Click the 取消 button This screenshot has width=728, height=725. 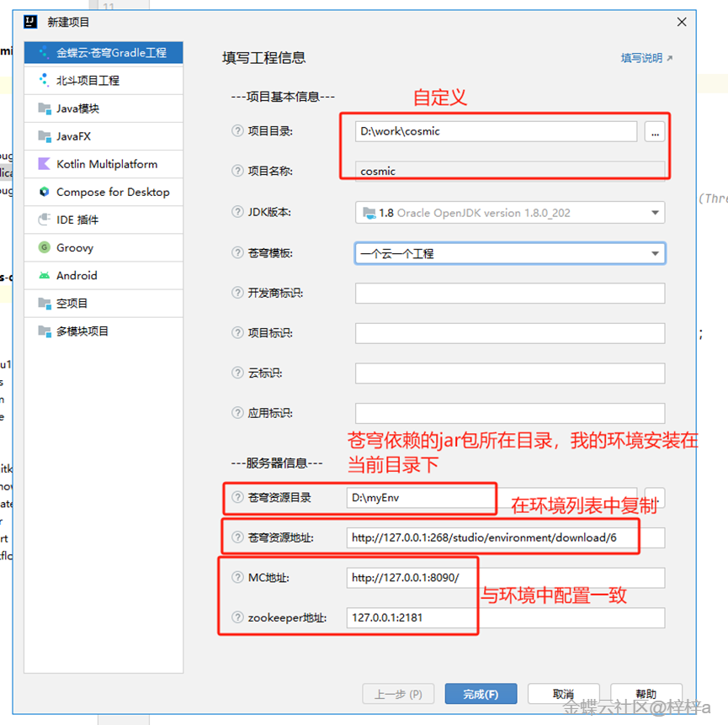point(563,694)
